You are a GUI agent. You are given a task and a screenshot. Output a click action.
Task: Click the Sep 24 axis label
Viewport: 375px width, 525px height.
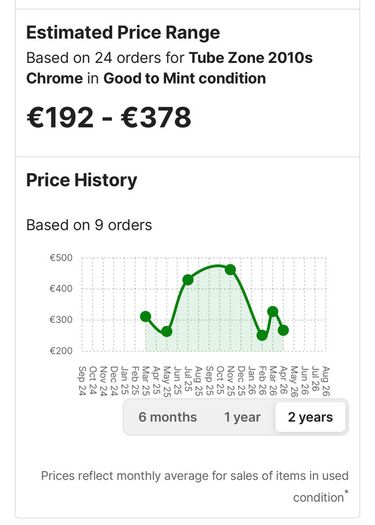click(x=82, y=381)
